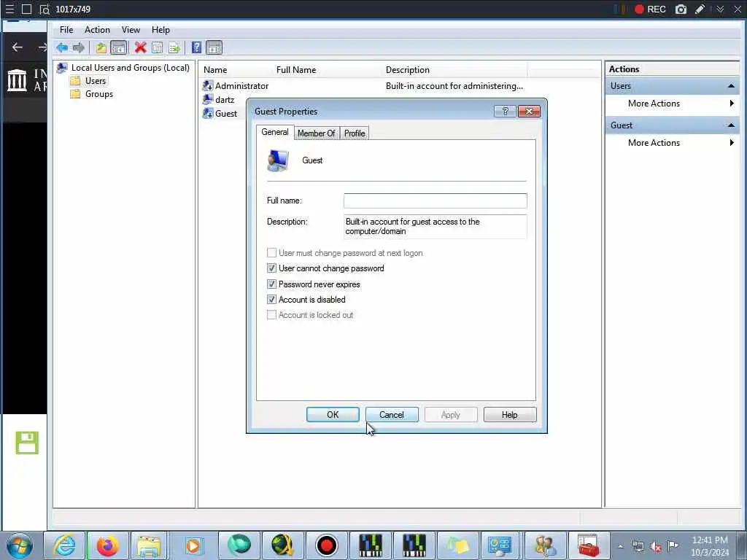
Task: Click Cancel in Guest Properties
Action: pos(392,415)
